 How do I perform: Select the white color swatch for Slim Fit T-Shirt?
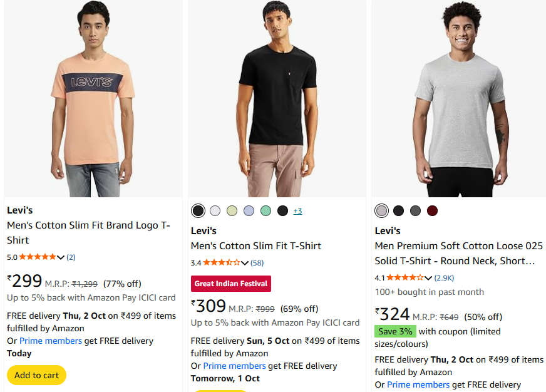pos(215,210)
